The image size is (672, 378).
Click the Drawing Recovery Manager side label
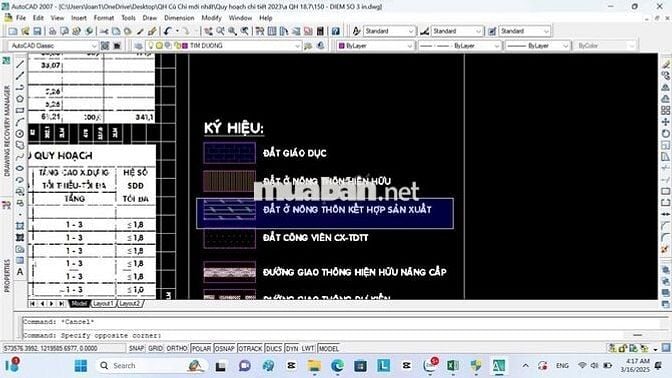coord(7,131)
